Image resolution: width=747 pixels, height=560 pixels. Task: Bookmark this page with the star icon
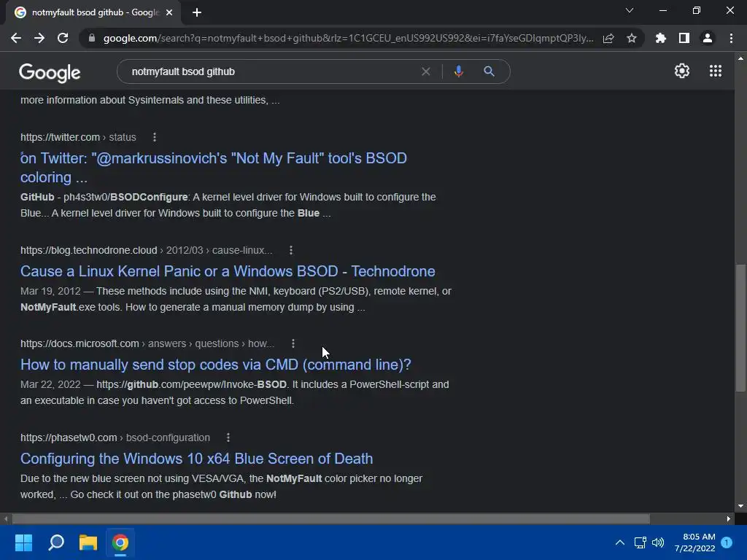[632, 38]
